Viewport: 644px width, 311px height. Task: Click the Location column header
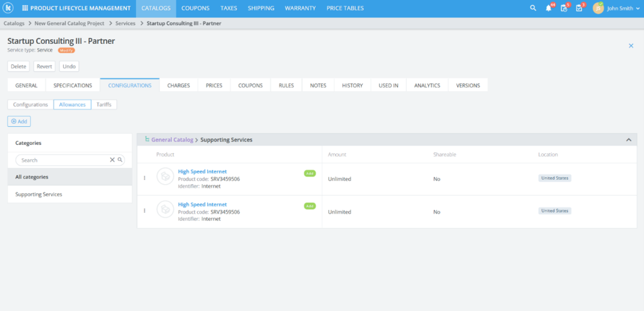(548, 155)
